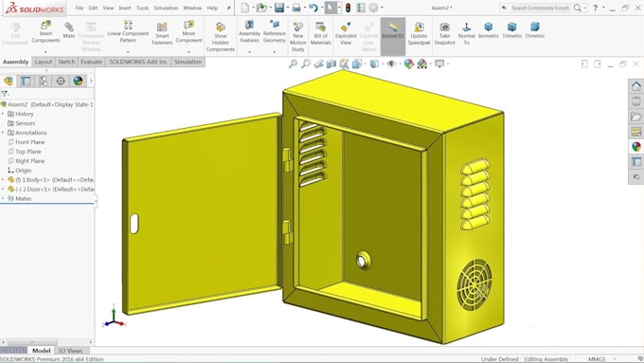This screenshot has height=363, width=644.
Task: Open Linear Component Pattern tool
Action: [128, 31]
